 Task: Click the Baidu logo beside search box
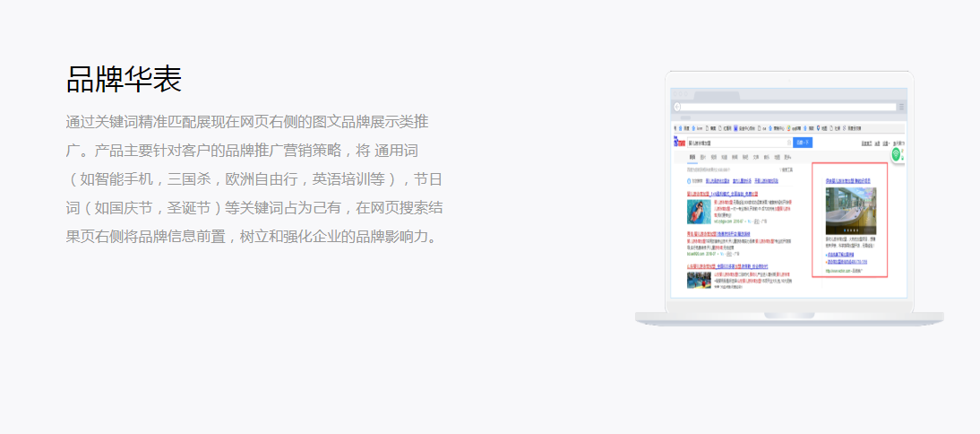[x=678, y=142]
